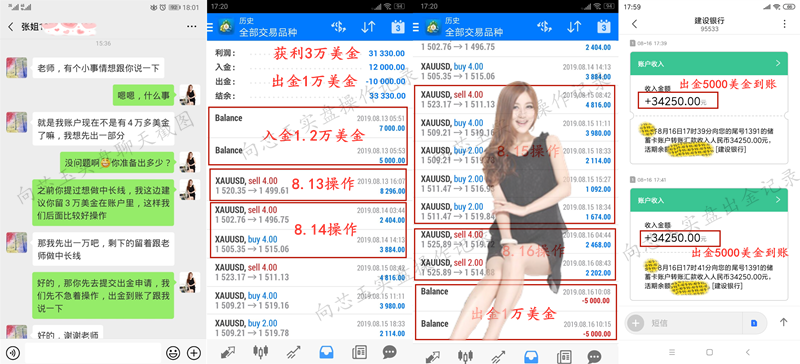Tap the Android home button under the SMS thread
This screenshot has width=800, height=364.
[x=709, y=352]
